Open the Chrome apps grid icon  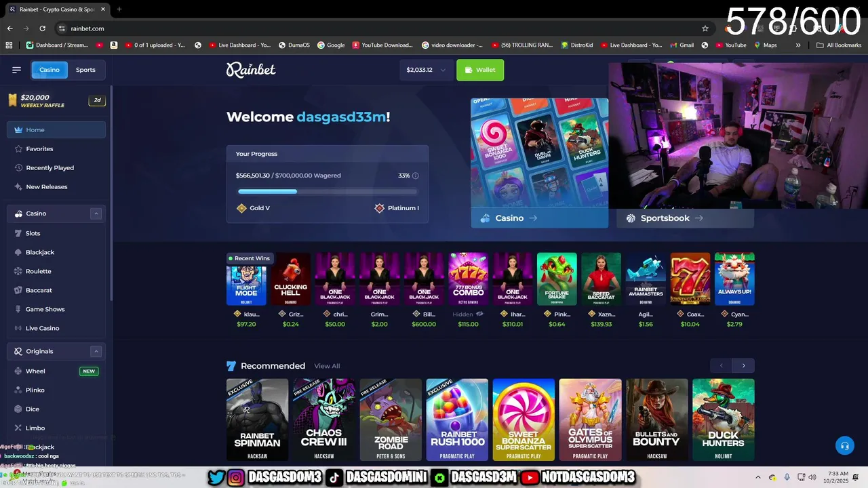pos(9,45)
